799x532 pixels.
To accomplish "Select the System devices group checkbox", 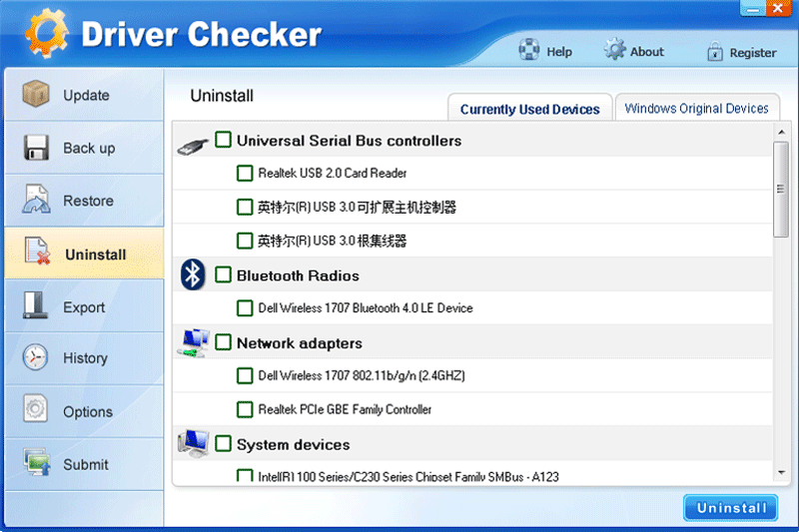I will click(223, 443).
